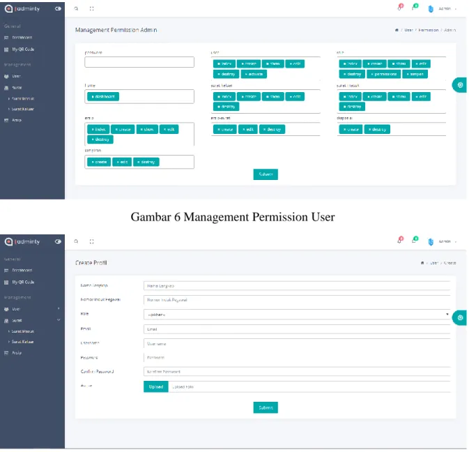Click teal settings gear beside Create Profil form

(460, 318)
